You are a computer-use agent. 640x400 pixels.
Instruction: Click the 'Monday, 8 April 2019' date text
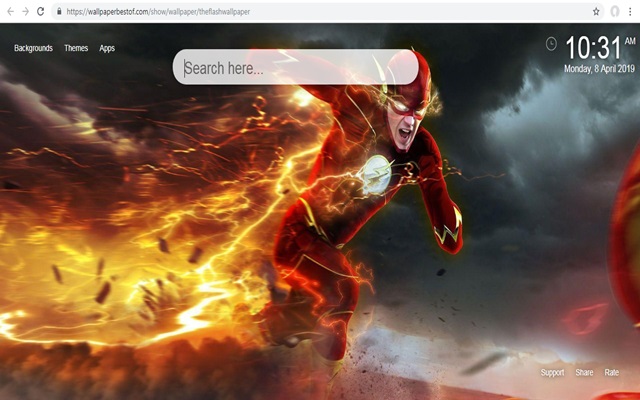point(599,69)
